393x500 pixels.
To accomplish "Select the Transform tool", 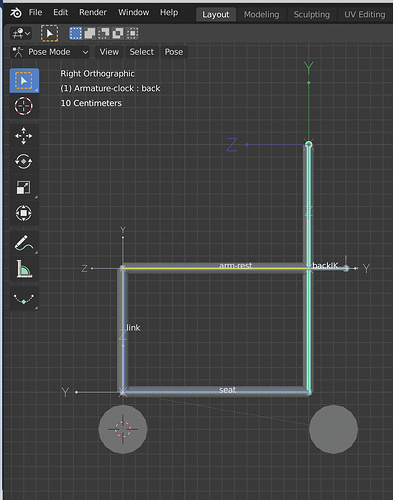I will (x=24, y=213).
